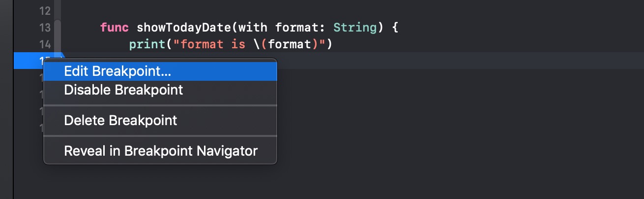The height and width of the screenshot is (199, 644).
Task: Pick Delete Breakpoint in context menu
Action: (120, 120)
